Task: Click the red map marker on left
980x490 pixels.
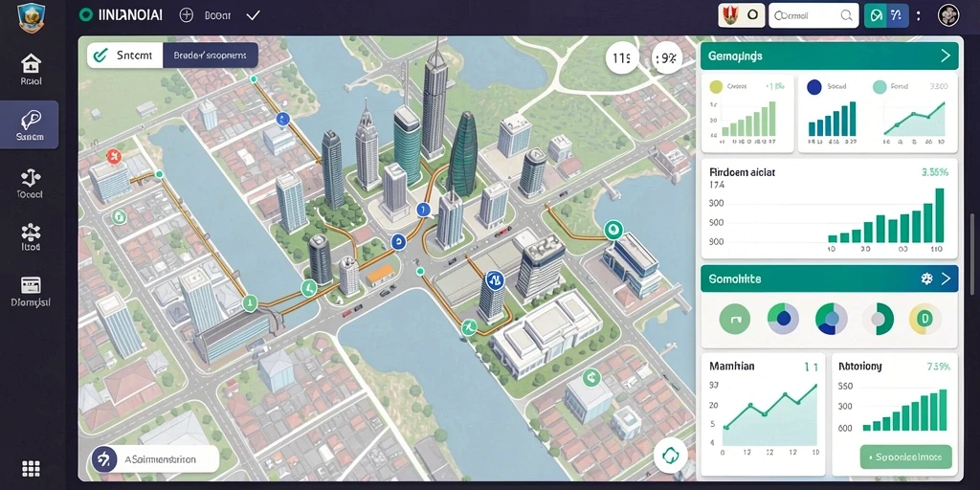Action: pyautogui.click(x=113, y=156)
